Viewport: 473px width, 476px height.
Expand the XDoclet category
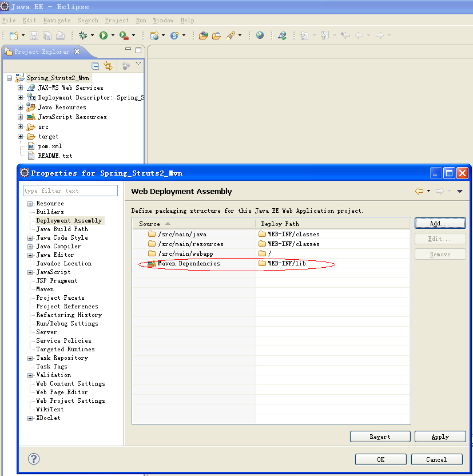coord(30,418)
